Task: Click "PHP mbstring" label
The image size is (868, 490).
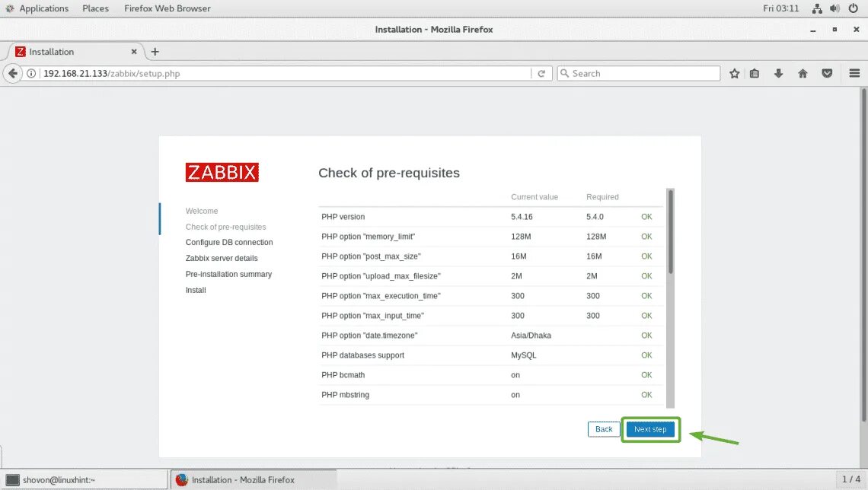Action: pyautogui.click(x=345, y=395)
